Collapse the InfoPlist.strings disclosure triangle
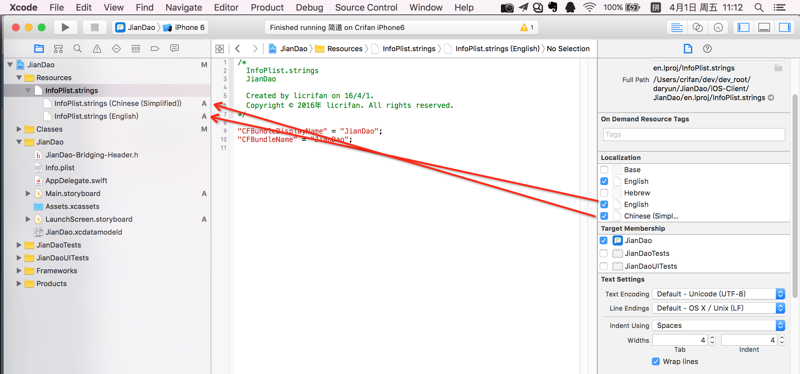This screenshot has height=374, width=800. [28, 90]
